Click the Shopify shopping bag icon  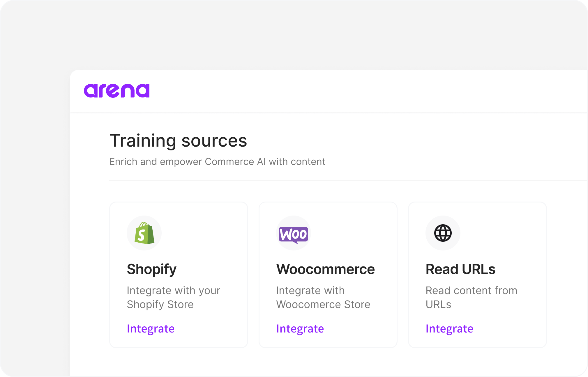(x=144, y=233)
